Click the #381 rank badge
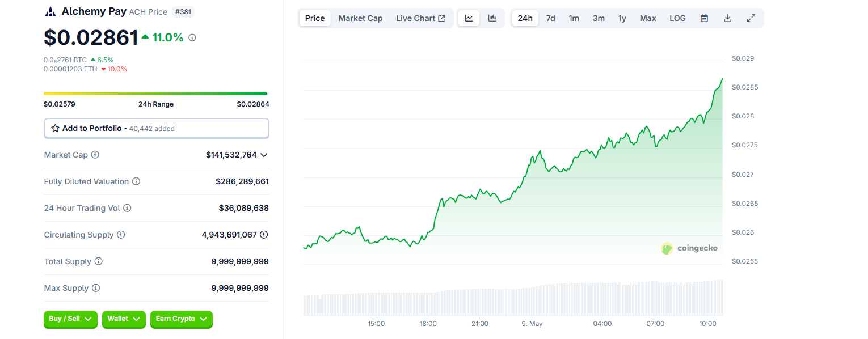868x339 pixels. 183,12
